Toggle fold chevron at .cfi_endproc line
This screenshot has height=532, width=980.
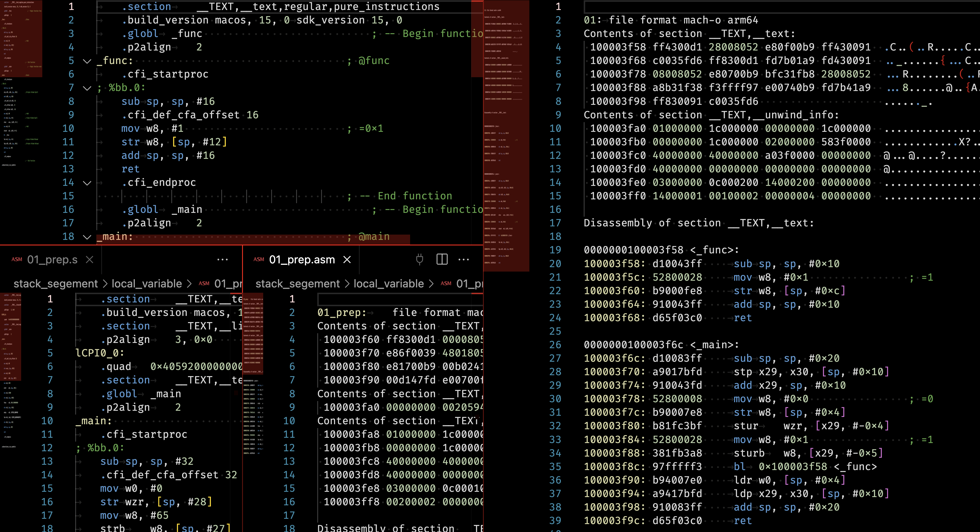tap(87, 183)
